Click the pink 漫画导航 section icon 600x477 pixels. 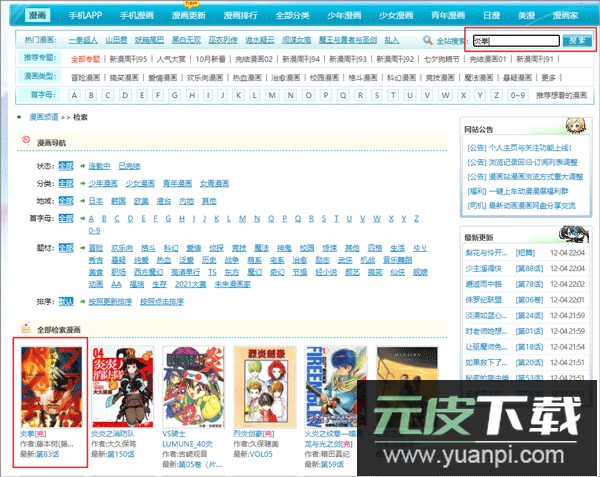pos(25,139)
